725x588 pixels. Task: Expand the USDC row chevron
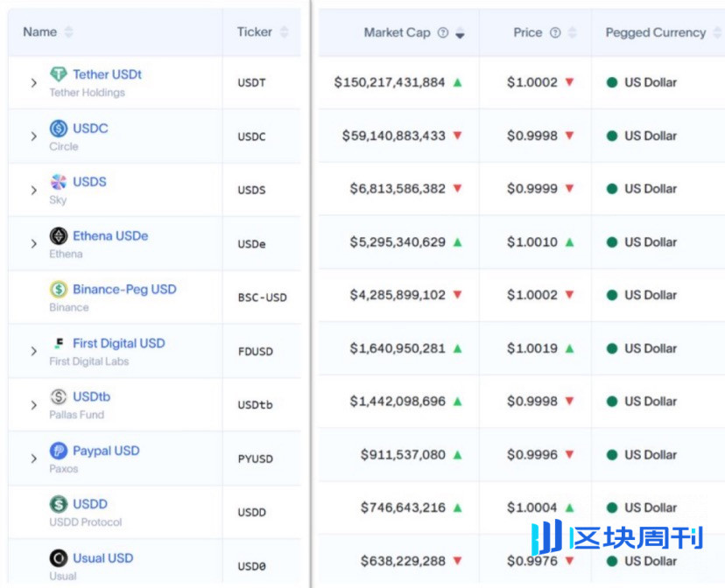33,136
